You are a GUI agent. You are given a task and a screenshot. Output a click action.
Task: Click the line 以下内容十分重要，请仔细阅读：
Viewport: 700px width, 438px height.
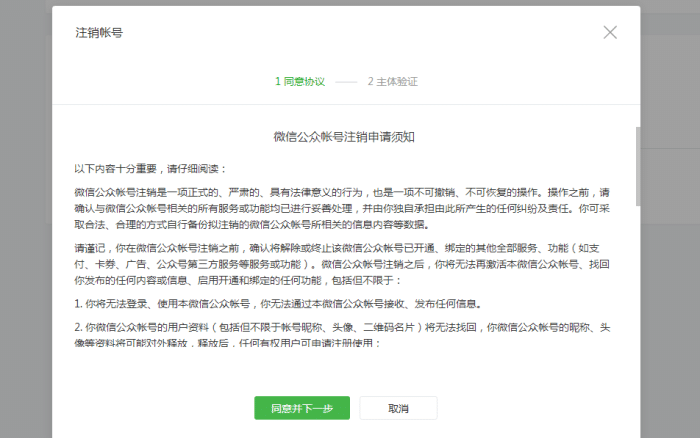[x=151, y=169]
